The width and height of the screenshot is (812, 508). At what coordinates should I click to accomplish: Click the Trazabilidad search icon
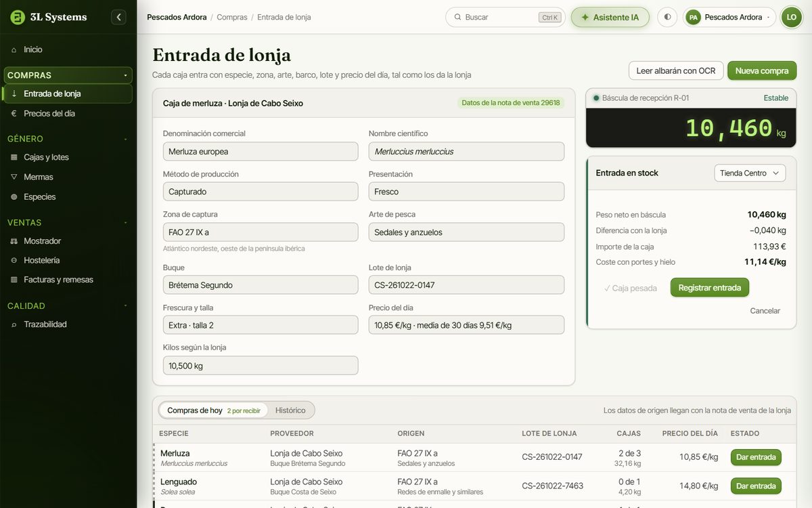coord(14,324)
